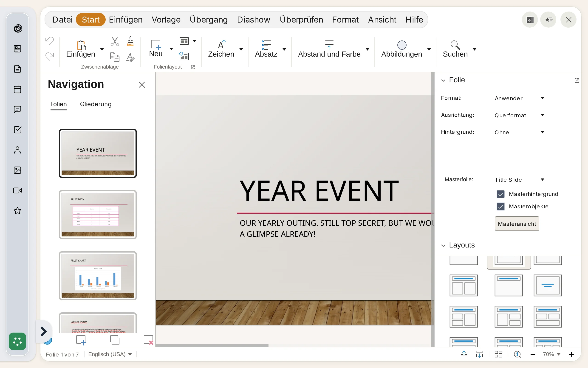Expand the Abstand und Farbe dropdown arrow
This screenshot has height=368, width=588.
tap(367, 49)
